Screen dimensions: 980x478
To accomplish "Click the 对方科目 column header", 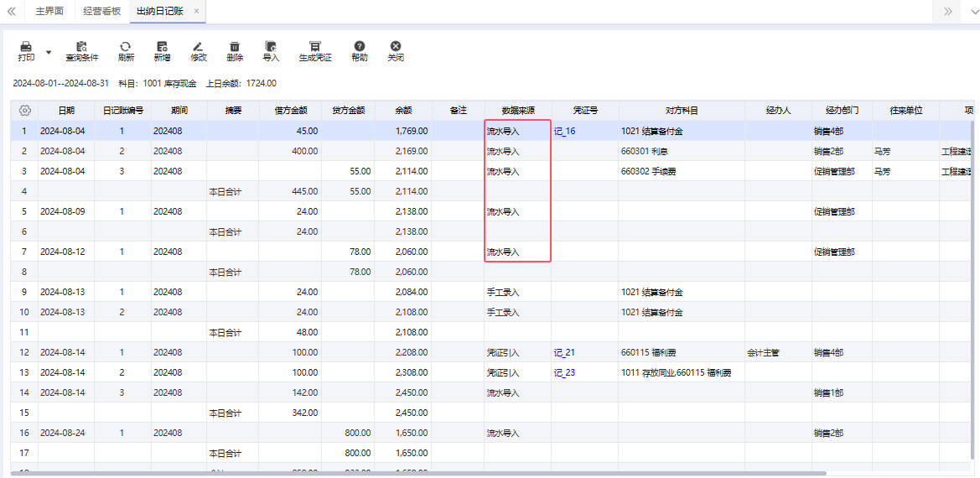I will 682,111.
